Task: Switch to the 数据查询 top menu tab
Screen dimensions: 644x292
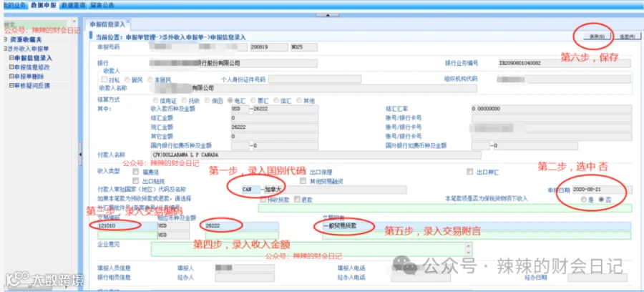Action: (73, 5)
